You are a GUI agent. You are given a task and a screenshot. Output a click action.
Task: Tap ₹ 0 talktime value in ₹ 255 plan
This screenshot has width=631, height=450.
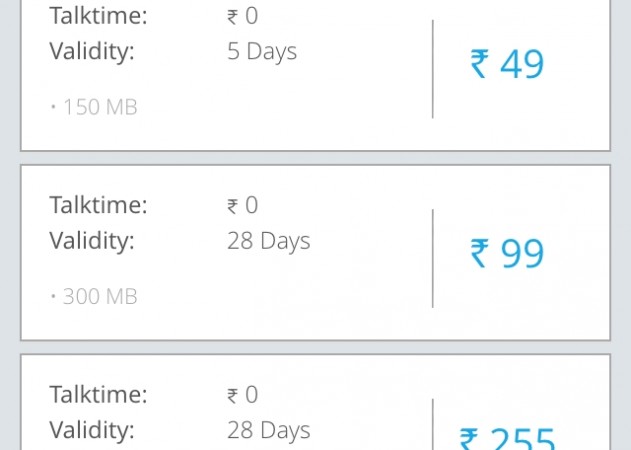coord(242,395)
